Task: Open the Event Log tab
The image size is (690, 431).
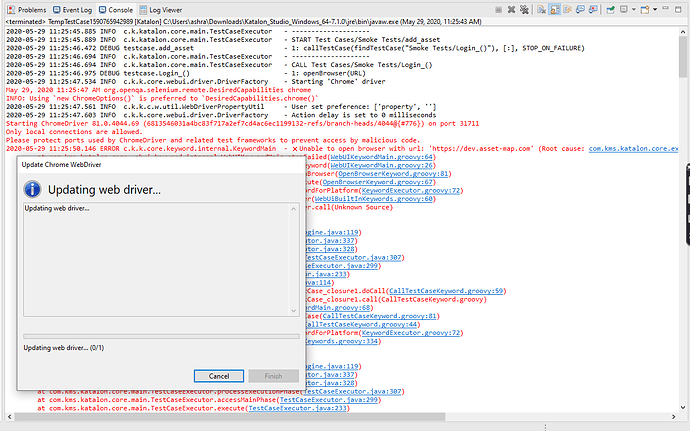Action: tap(72, 10)
